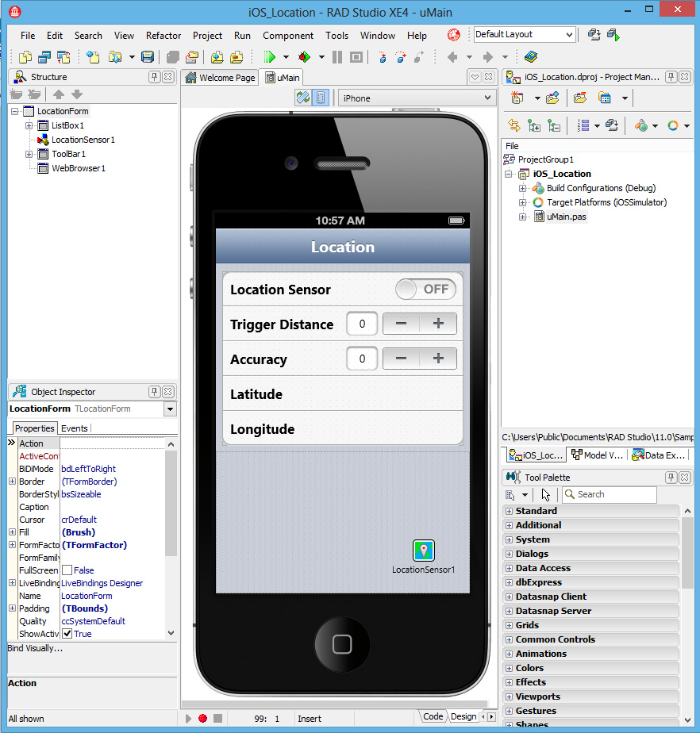Open the Component menu
Screen dimensions: 700x733
click(x=288, y=36)
